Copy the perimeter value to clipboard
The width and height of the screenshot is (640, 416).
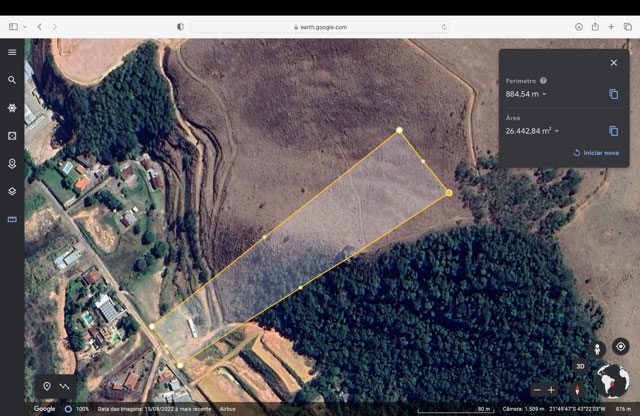coord(613,94)
